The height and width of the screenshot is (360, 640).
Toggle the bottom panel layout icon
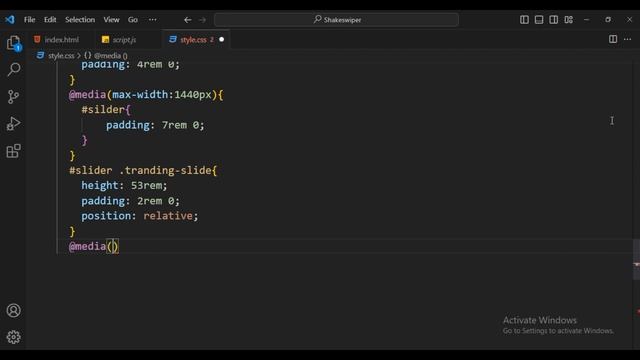click(x=539, y=20)
